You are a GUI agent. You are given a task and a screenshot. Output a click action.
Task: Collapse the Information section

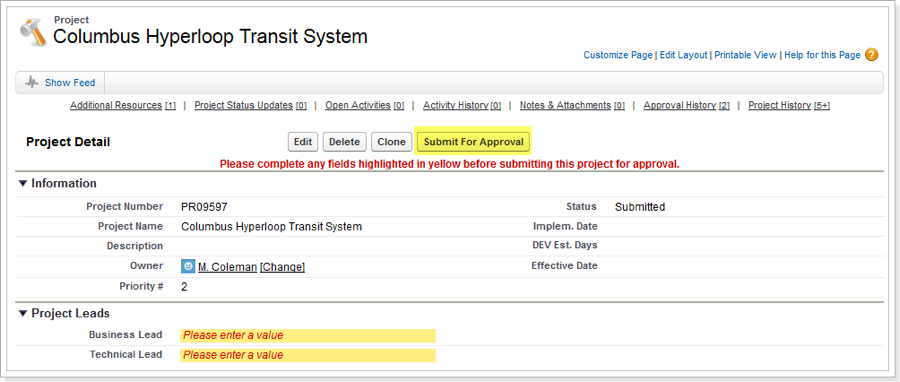tap(22, 184)
